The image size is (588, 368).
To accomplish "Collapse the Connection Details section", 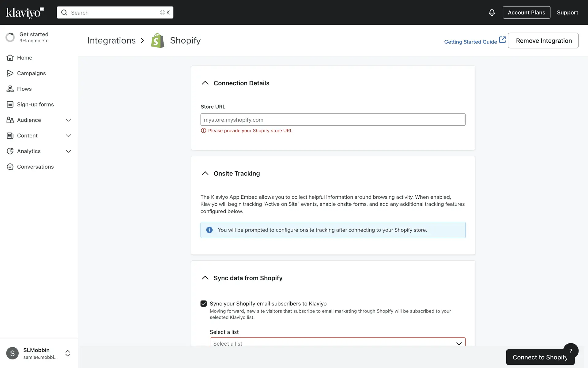I will pyautogui.click(x=205, y=83).
